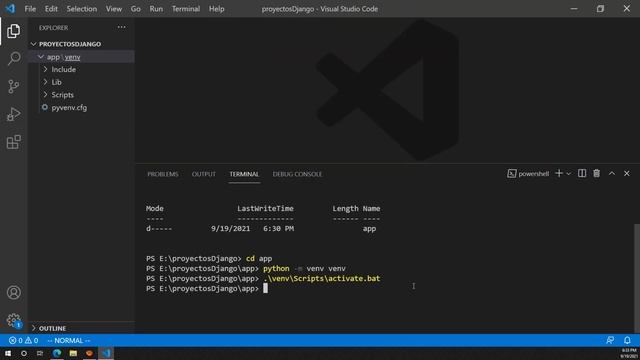Open the Selection menu

[x=82, y=9]
